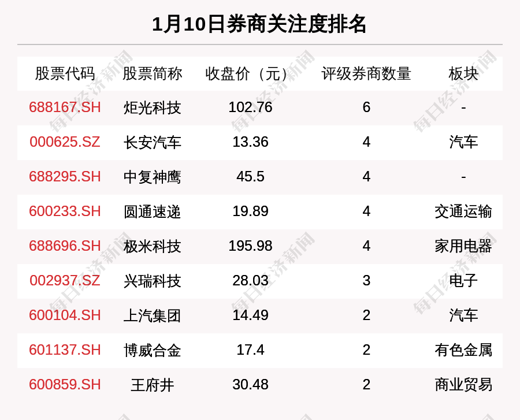This screenshot has height=420, width=520.
Task: Select stock code 688167.SH
Action: point(65,107)
